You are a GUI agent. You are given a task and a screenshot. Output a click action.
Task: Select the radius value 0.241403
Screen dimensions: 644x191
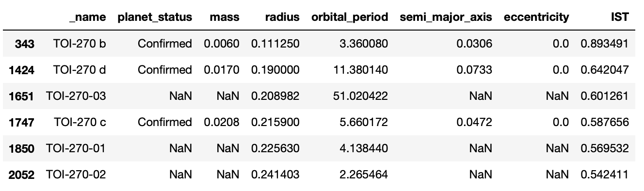pyautogui.click(x=275, y=175)
